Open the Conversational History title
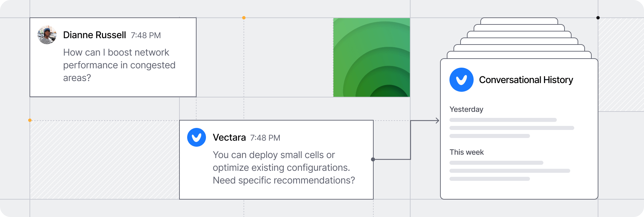Viewport: 644px width, 217px height. click(526, 80)
